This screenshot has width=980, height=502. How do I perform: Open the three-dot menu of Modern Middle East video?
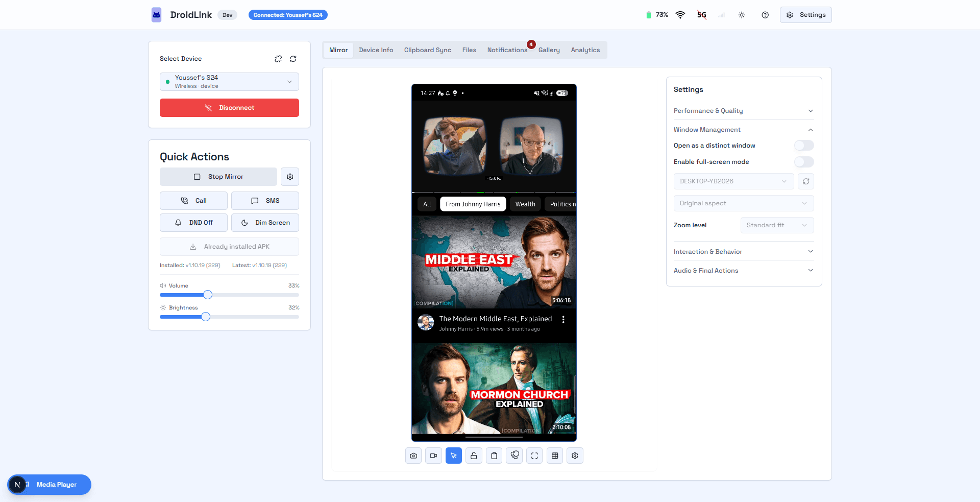pos(563,320)
